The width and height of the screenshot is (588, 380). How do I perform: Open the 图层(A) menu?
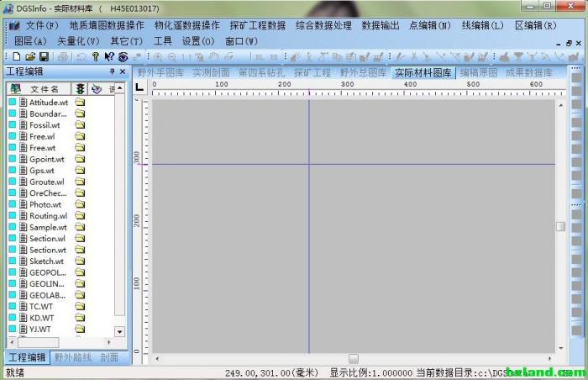pyautogui.click(x=31, y=40)
